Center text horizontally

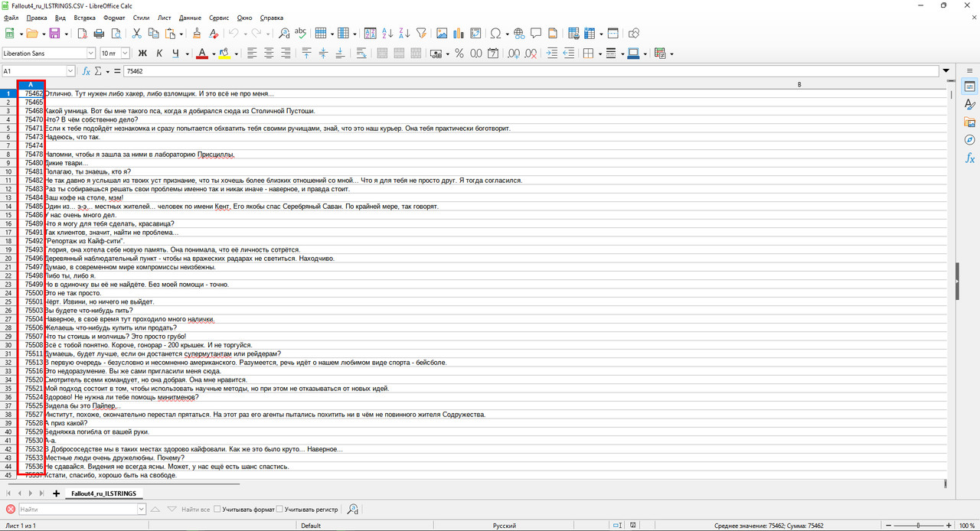[269, 54]
